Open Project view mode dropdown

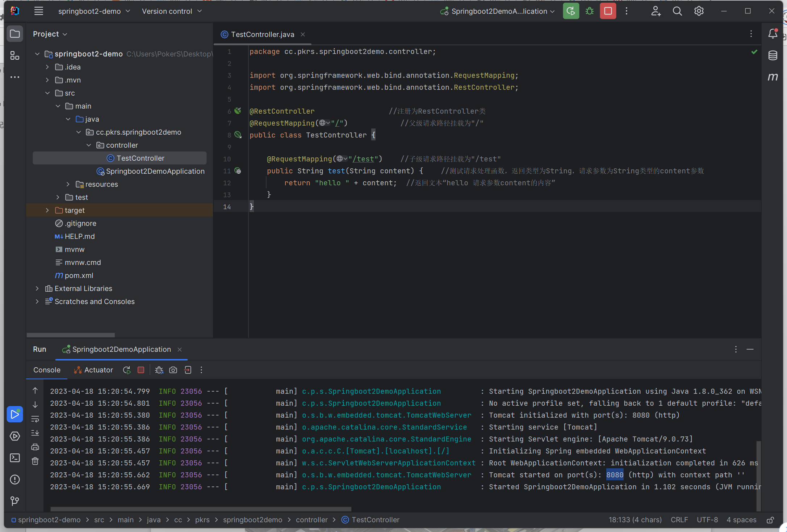click(50, 34)
